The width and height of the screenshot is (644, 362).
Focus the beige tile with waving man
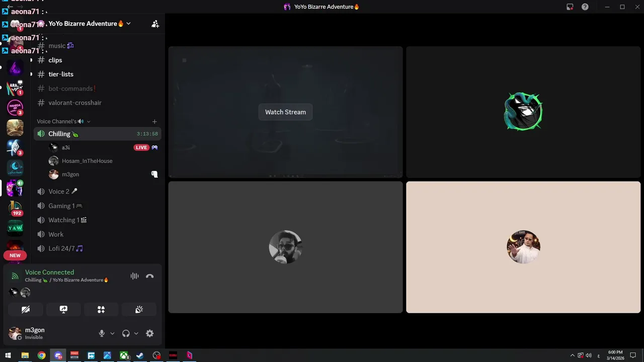pos(523,247)
